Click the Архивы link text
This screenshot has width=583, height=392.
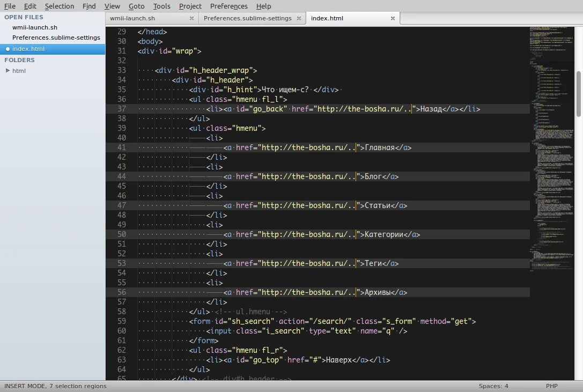pyautogui.click(x=378, y=292)
